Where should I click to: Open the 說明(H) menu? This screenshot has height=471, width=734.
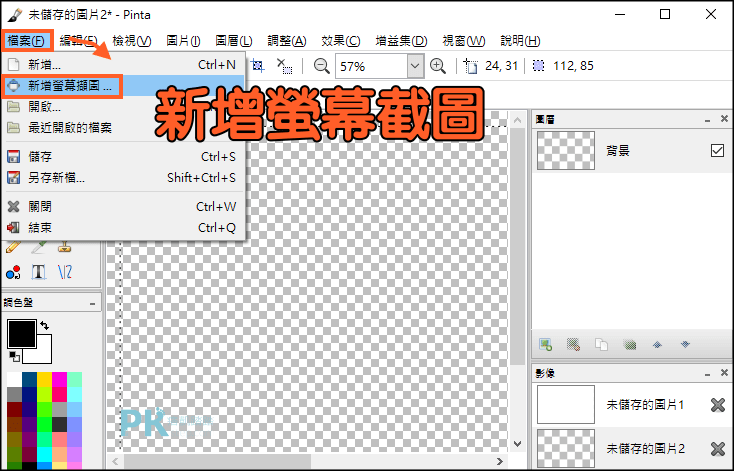click(x=520, y=41)
